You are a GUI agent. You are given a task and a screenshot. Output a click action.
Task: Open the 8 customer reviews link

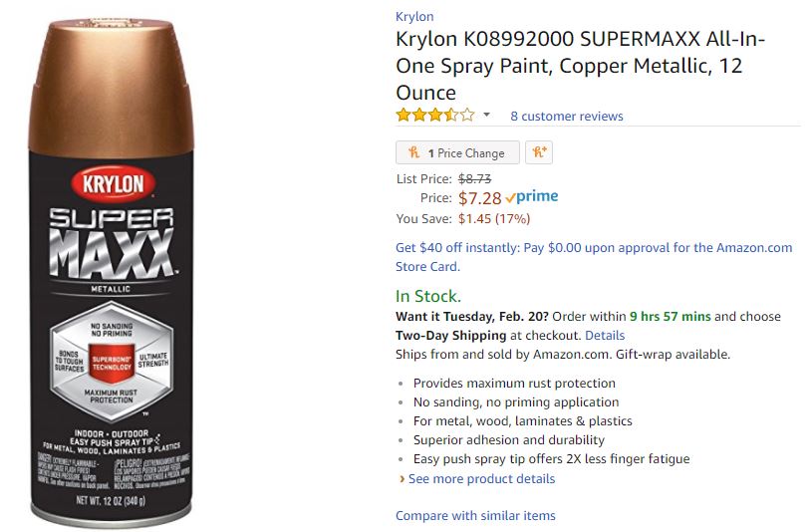coord(566,117)
